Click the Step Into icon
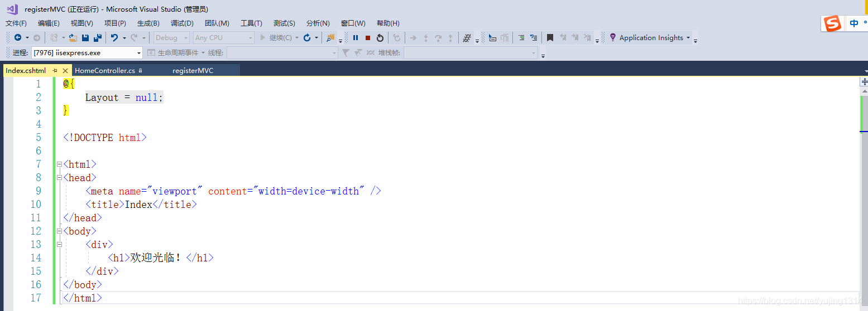868x311 pixels. (425, 38)
